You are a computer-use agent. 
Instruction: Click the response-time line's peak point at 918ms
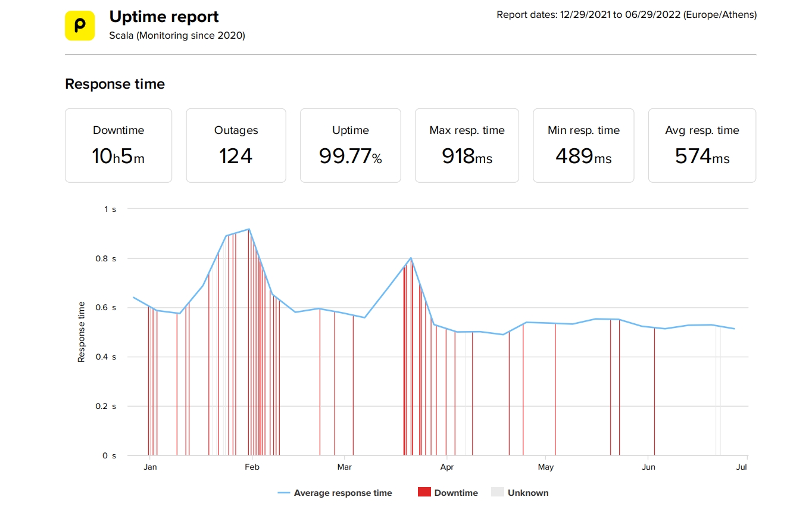249,229
